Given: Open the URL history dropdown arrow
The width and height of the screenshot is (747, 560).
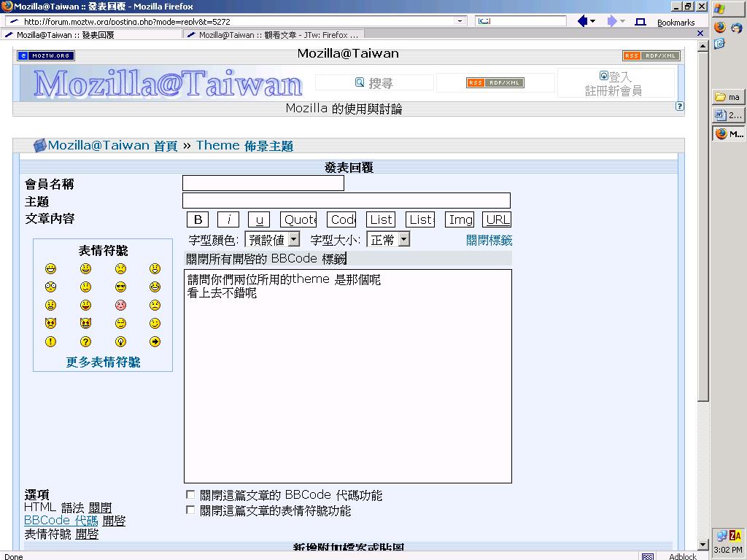Looking at the screenshot, I should click(x=460, y=21).
